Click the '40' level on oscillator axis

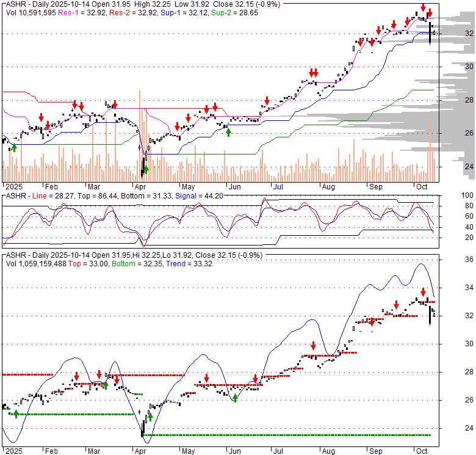(x=469, y=227)
